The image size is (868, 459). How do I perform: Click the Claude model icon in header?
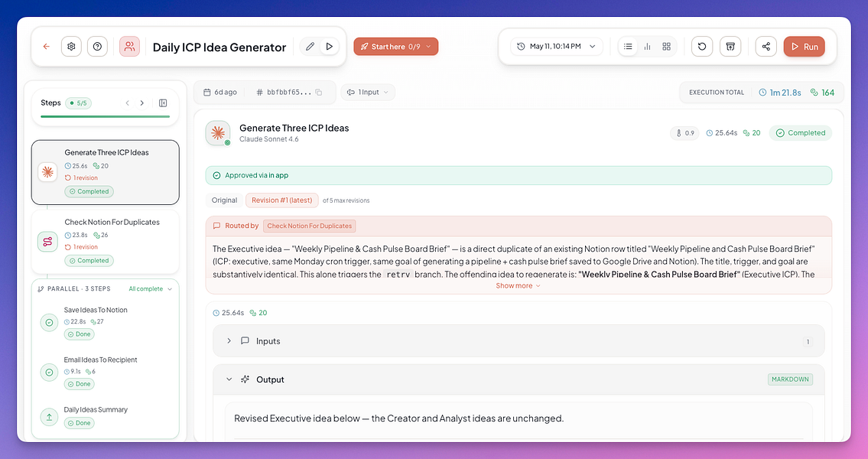[x=218, y=133]
